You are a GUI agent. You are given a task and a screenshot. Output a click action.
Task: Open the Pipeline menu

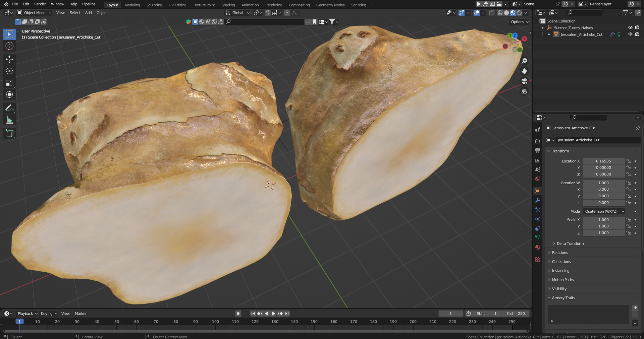coord(89,4)
